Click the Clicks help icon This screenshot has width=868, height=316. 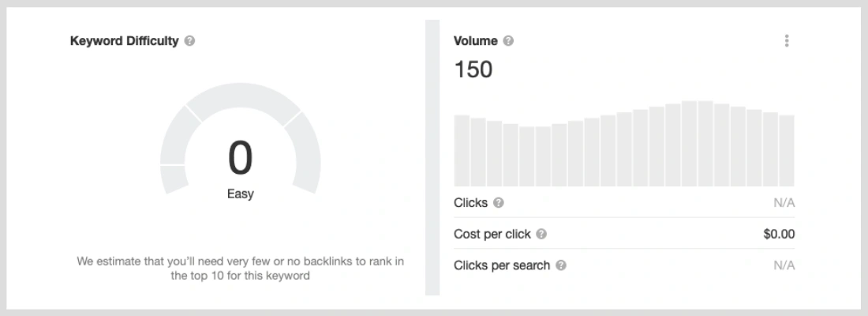pyautogui.click(x=498, y=203)
